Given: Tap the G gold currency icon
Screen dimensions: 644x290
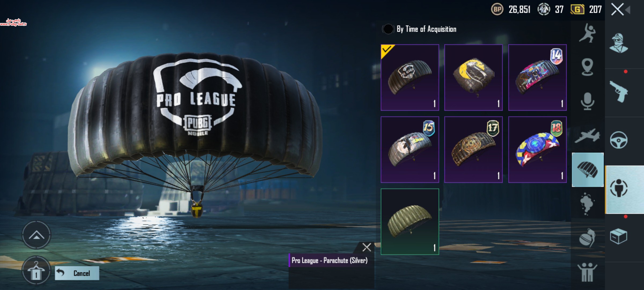Looking at the screenshot, I should 577,10.
